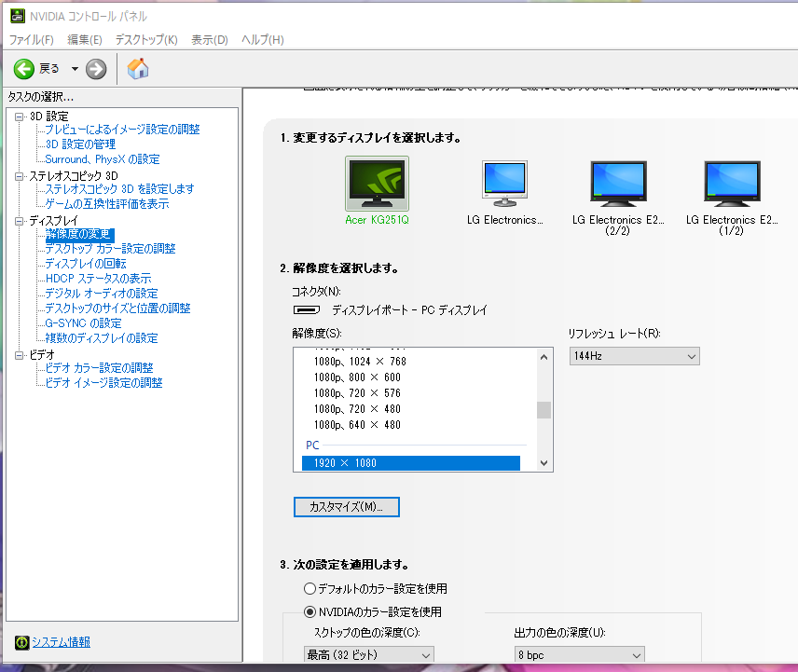Open ステレオスコピック 3D を設定します

click(x=119, y=188)
